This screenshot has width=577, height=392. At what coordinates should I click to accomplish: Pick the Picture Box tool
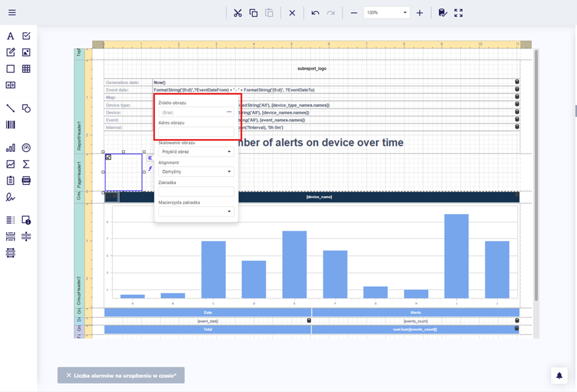(x=26, y=52)
